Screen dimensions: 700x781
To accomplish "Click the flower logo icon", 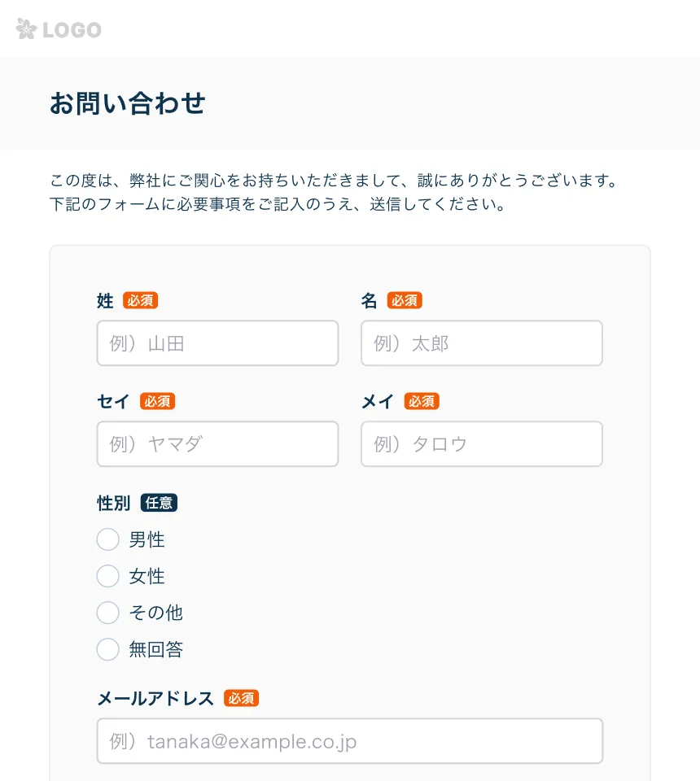I will [x=26, y=29].
